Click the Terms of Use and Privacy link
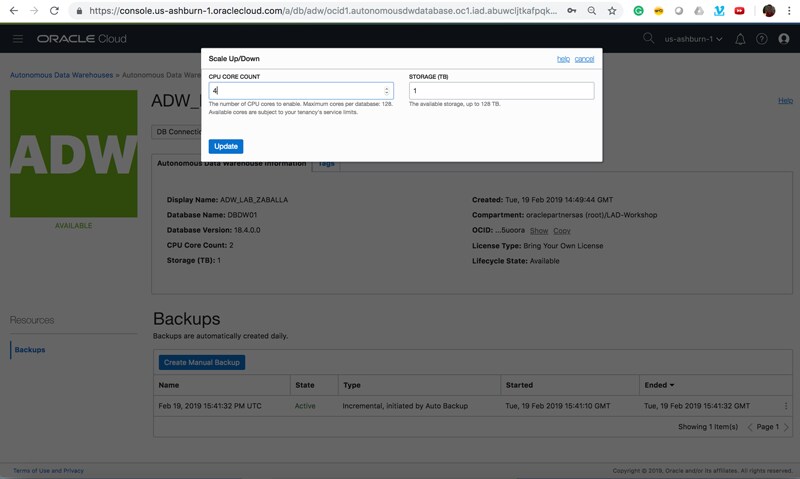This screenshot has width=800, height=479. tap(48, 471)
